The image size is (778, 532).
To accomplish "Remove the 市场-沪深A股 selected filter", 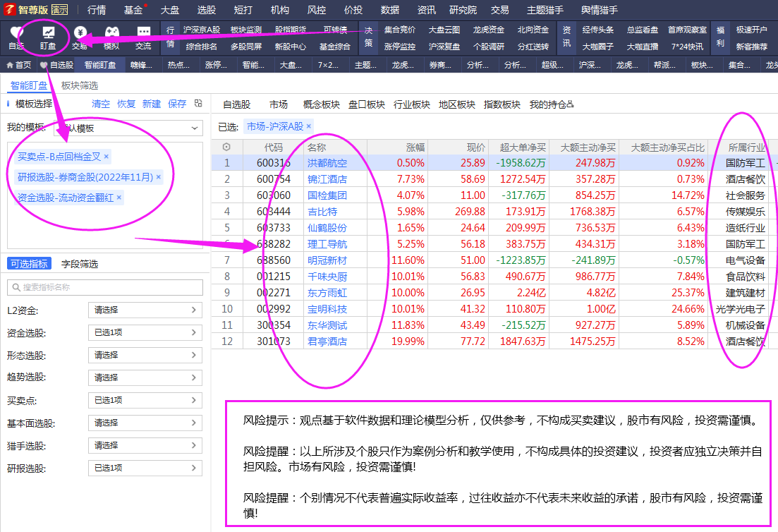I will point(309,126).
